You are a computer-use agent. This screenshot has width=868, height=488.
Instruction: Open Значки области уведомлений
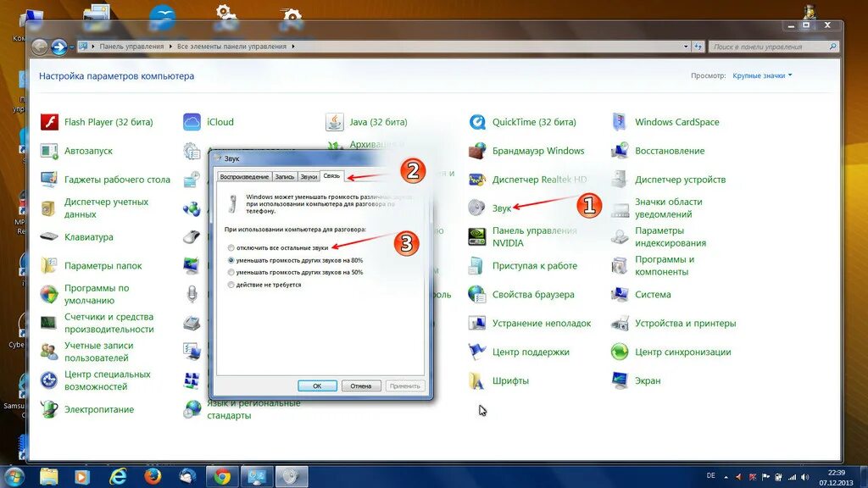(657, 208)
